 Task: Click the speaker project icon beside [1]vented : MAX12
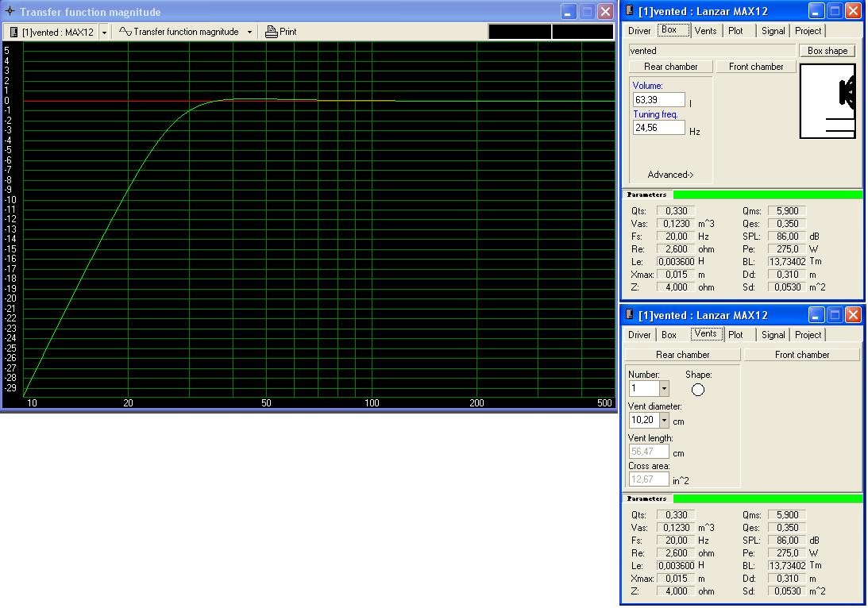[x=14, y=32]
